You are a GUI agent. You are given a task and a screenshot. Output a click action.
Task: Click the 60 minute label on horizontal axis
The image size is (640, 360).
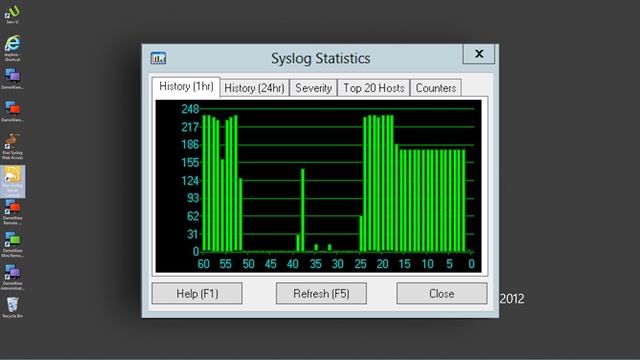(x=204, y=264)
